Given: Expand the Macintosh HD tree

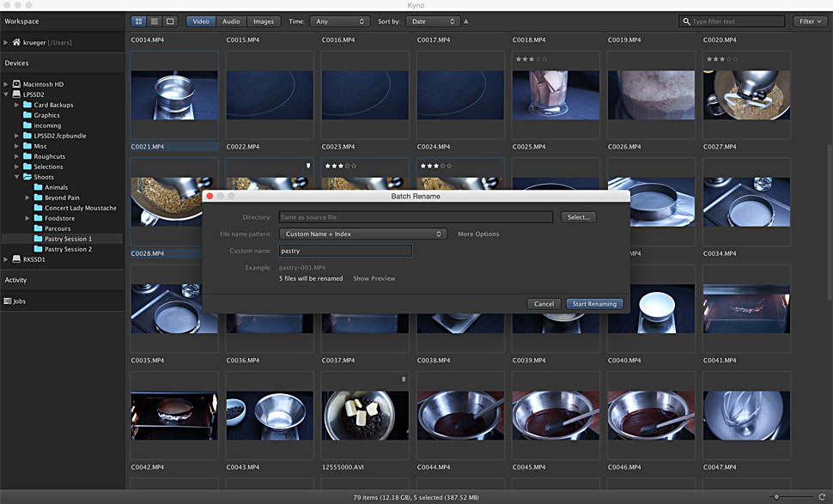Looking at the screenshot, I should pyautogui.click(x=6, y=84).
